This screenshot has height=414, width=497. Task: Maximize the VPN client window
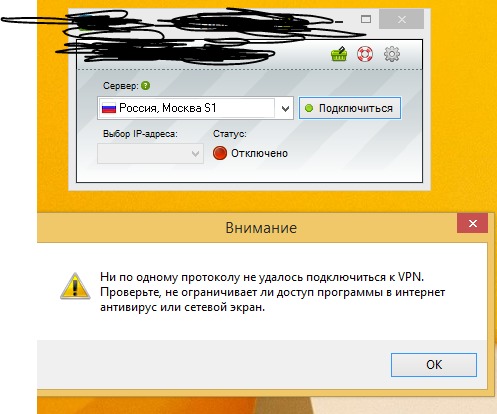pos(366,19)
